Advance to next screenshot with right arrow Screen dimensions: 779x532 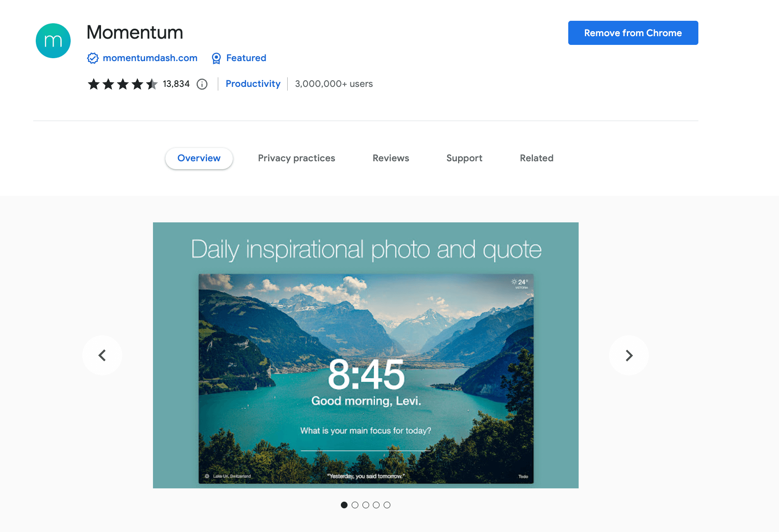(629, 355)
